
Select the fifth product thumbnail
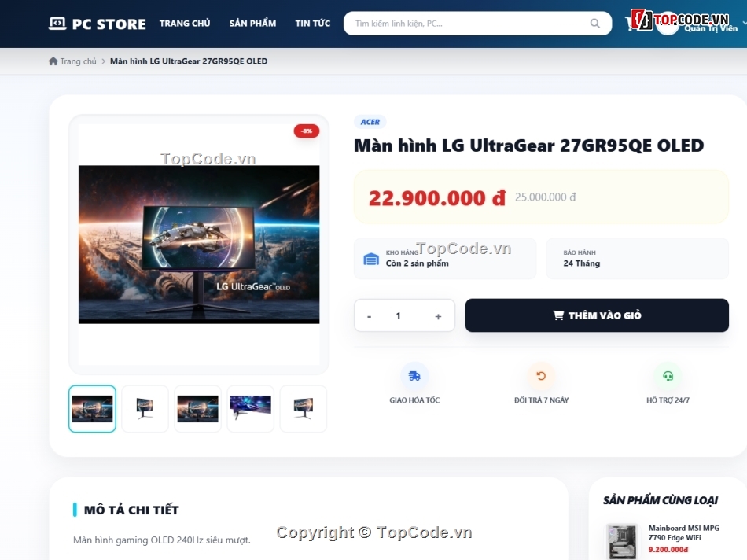pyautogui.click(x=304, y=409)
